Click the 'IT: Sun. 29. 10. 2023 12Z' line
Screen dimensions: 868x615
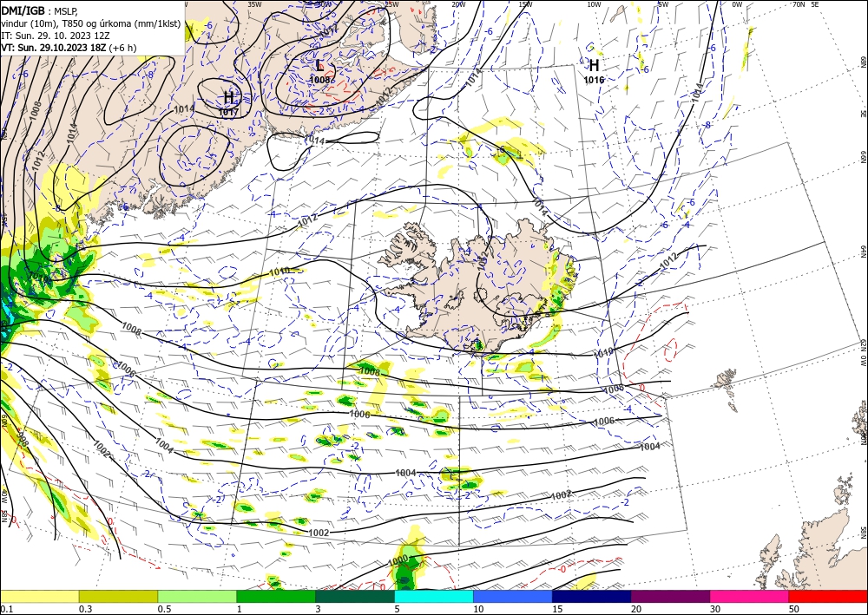coord(54,36)
